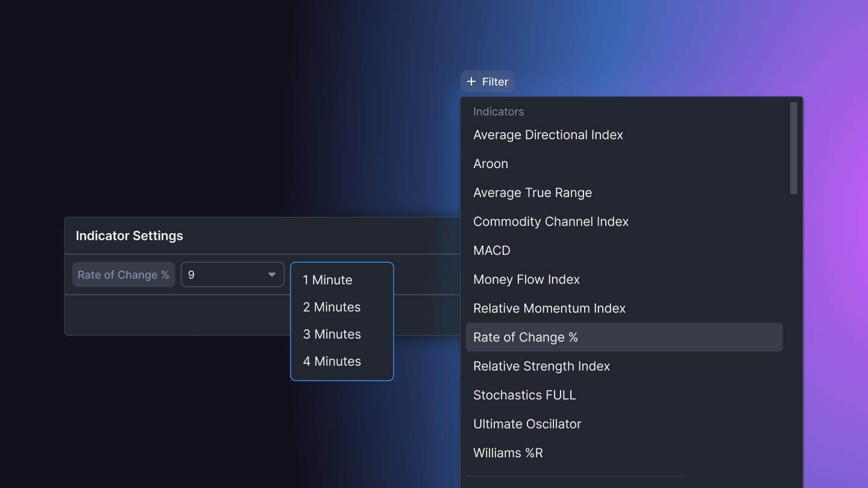
Task: Choose 2 Minutes from timeframe list
Action: pyautogui.click(x=332, y=307)
